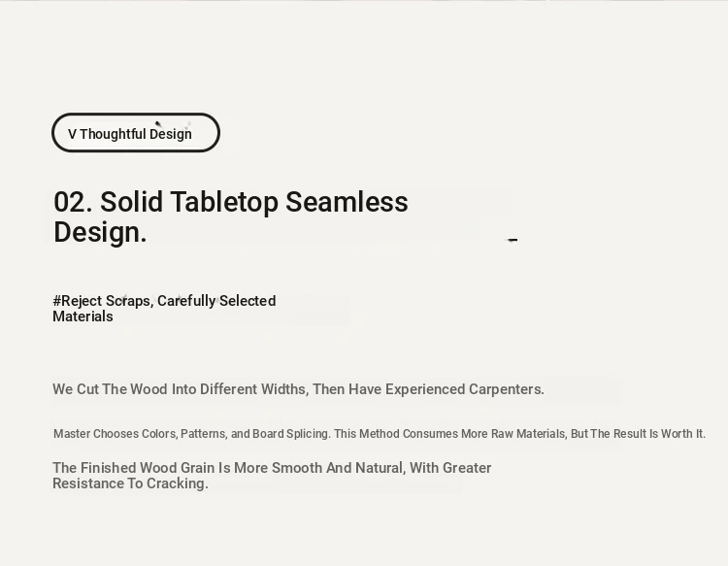Screen dimensions: 728x566
Task: Click the word Natural in last paragraph
Action: coord(381,468)
